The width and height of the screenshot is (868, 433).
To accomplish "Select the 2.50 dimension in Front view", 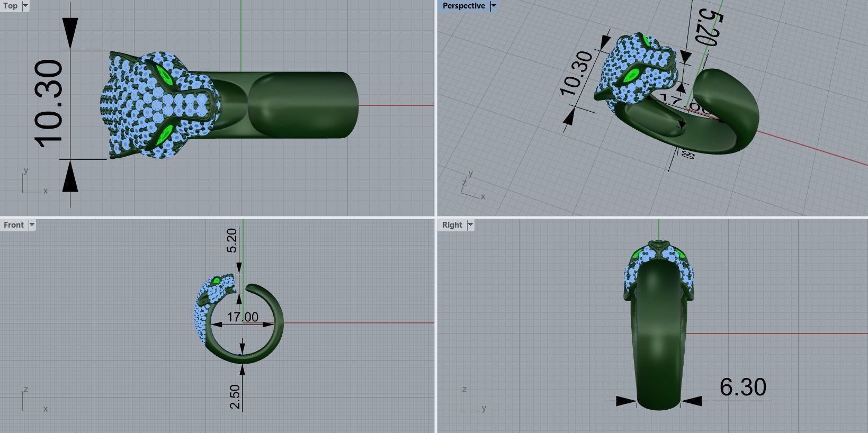I will coord(235,397).
